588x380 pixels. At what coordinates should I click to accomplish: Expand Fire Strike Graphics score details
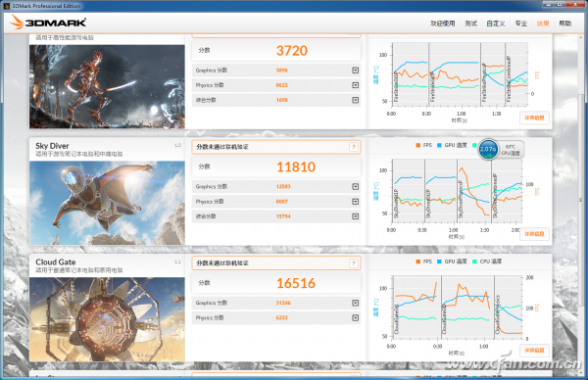coord(355,71)
